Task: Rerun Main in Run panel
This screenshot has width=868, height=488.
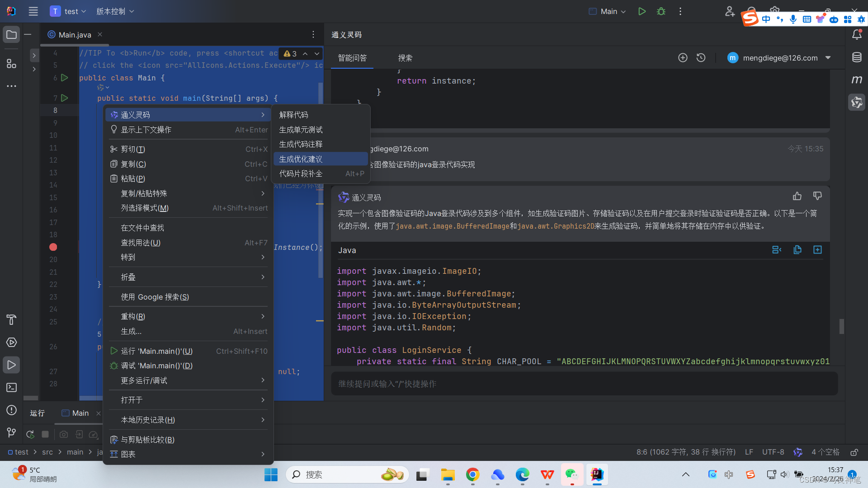Action: pyautogui.click(x=30, y=434)
